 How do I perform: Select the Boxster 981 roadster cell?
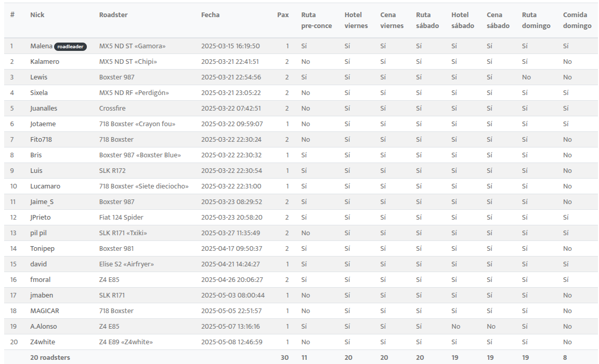(x=116, y=249)
